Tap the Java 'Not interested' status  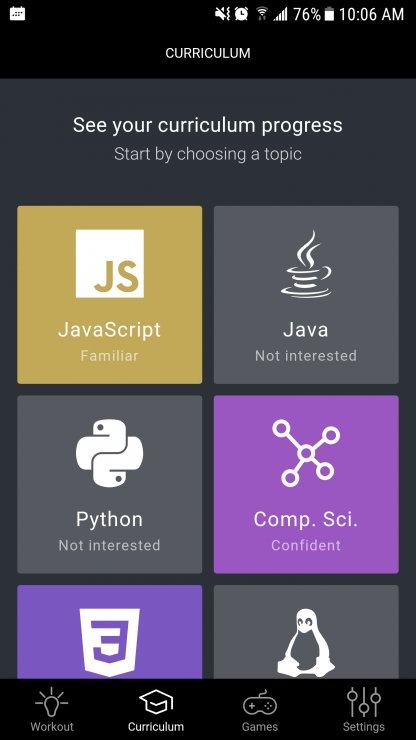pos(306,355)
